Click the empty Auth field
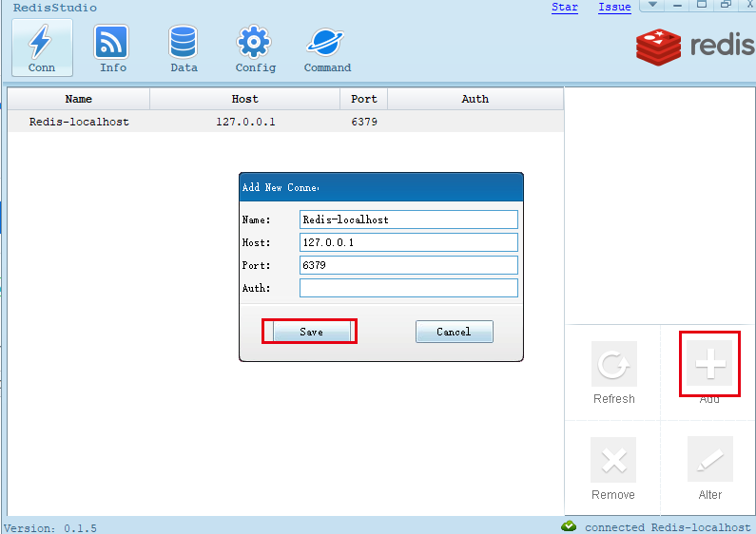756x534 pixels. pyautogui.click(x=408, y=288)
